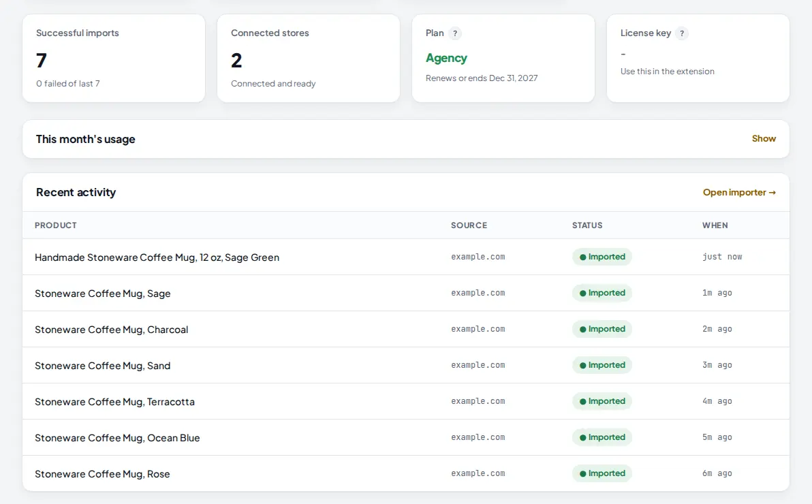Select 'Stoneware Coffee Mug, Sage' product
The image size is (812, 504).
[103, 293]
